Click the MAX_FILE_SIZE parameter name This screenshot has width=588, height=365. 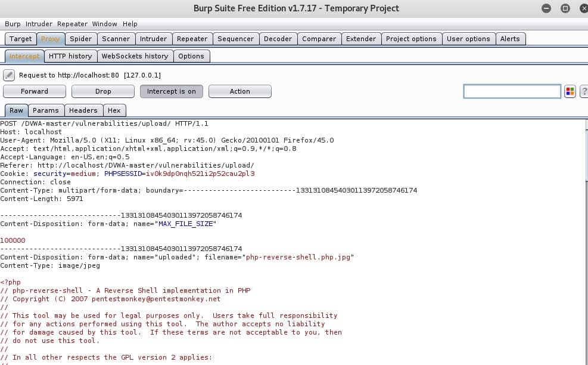tap(186, 224)
